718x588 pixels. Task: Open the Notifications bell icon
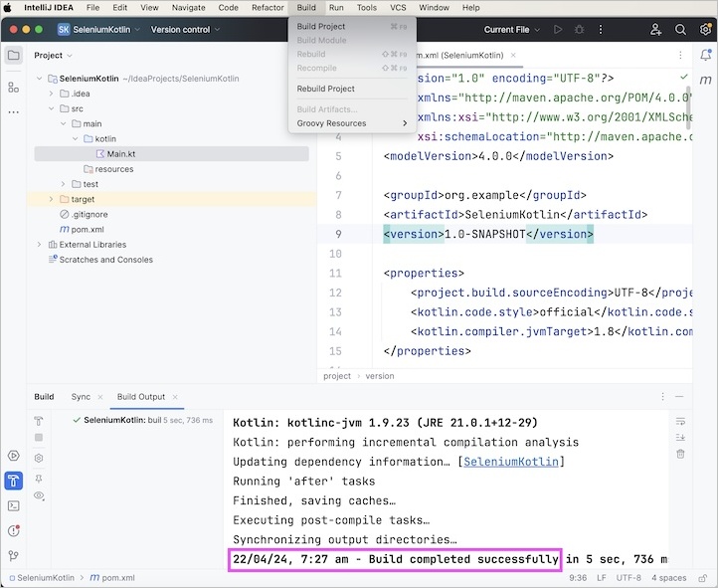pos(705,55)
